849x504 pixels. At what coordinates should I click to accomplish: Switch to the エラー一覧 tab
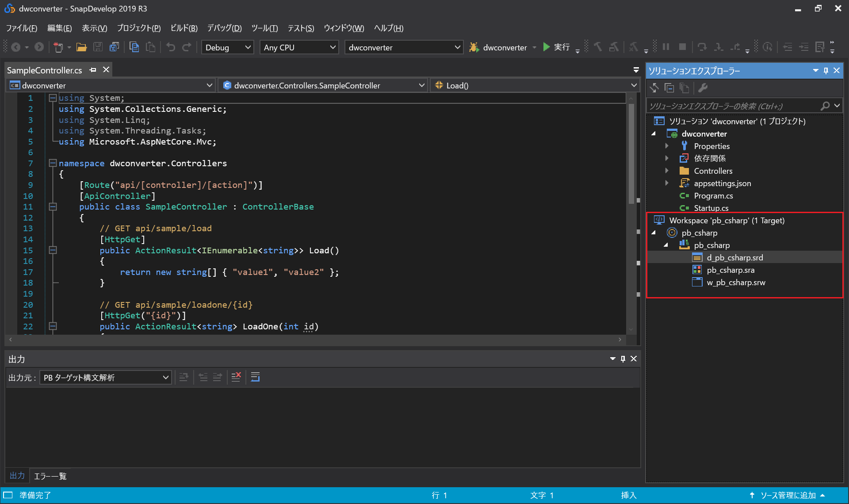(50, 476)
